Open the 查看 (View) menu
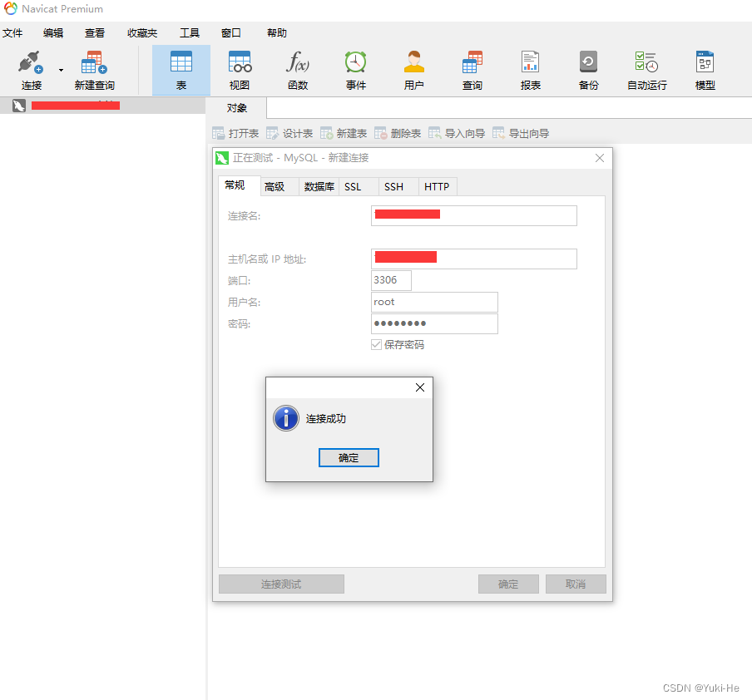The width and height of the screenshot is (752, 700). click(x=95, y=33)
